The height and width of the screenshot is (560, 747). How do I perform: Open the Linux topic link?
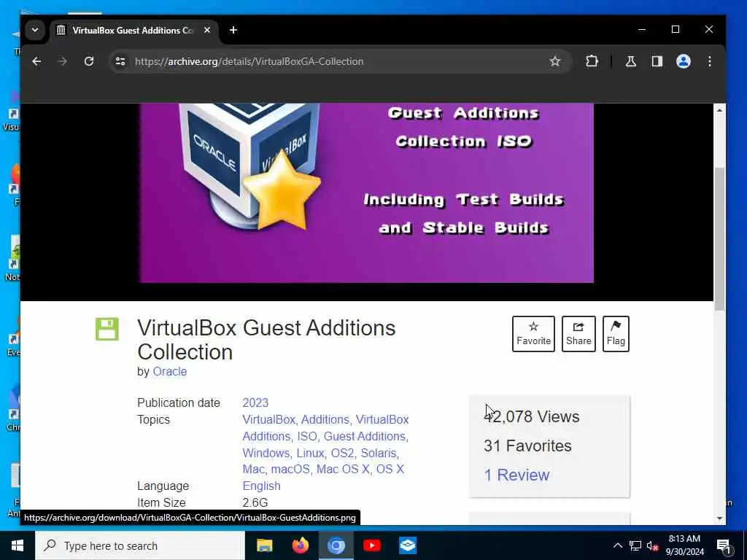310,453
